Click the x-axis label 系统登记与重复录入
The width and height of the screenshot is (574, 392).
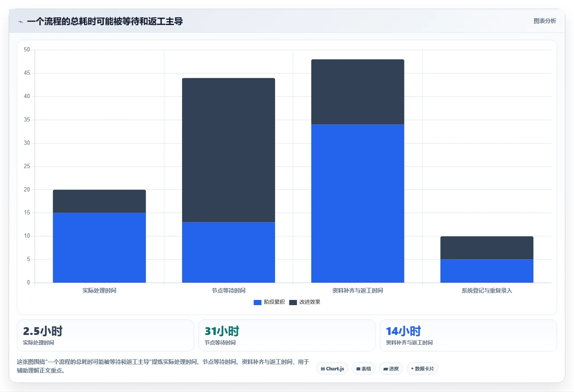[x=487, y=290]
